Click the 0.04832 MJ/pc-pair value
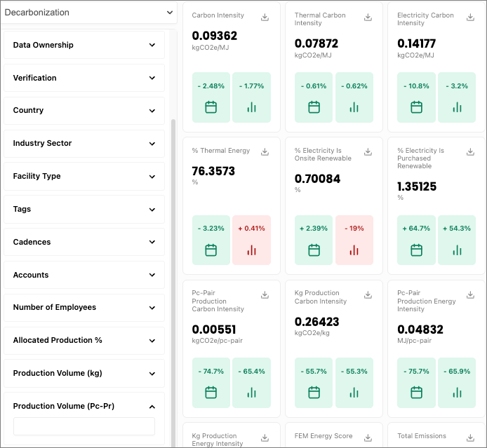Image resolution: width=487 pixels, height=448 pixels. point(420,330)
